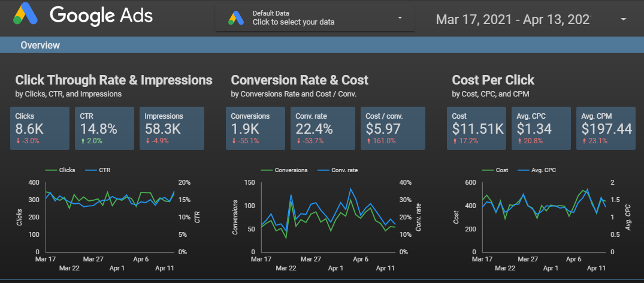Click the down arrow beside -53.7% change

(x=298, y=141)
